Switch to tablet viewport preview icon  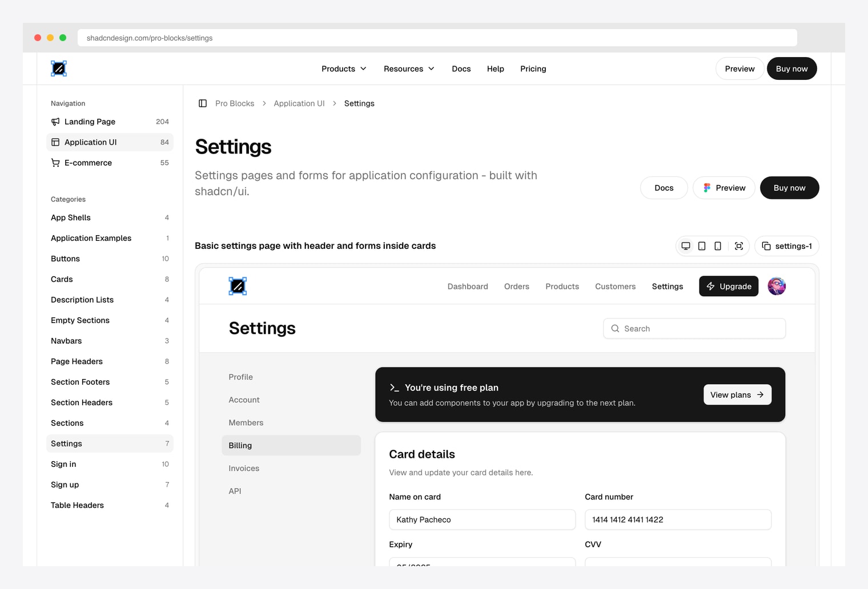pos(702,246)
